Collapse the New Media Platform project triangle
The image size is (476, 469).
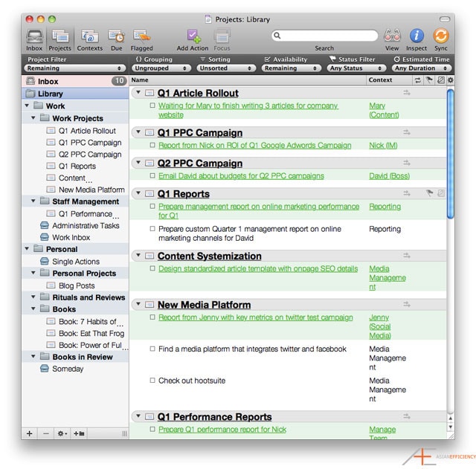pyautogui.click(x=138, y=304)
